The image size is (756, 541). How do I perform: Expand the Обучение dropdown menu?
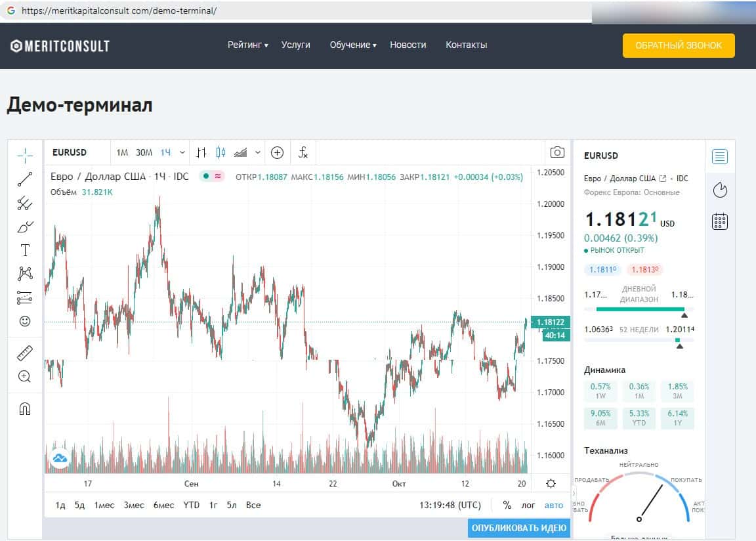click(352, 45)
